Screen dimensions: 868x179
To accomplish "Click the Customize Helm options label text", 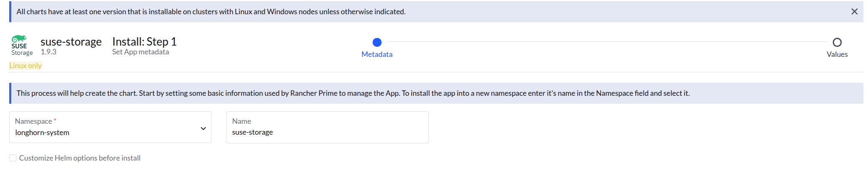I will tap(80, 158).
